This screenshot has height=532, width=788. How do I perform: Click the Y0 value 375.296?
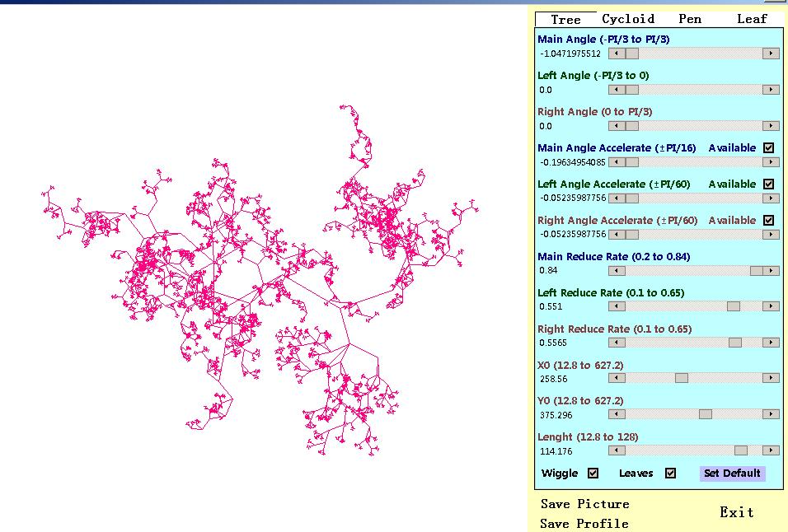556,415
